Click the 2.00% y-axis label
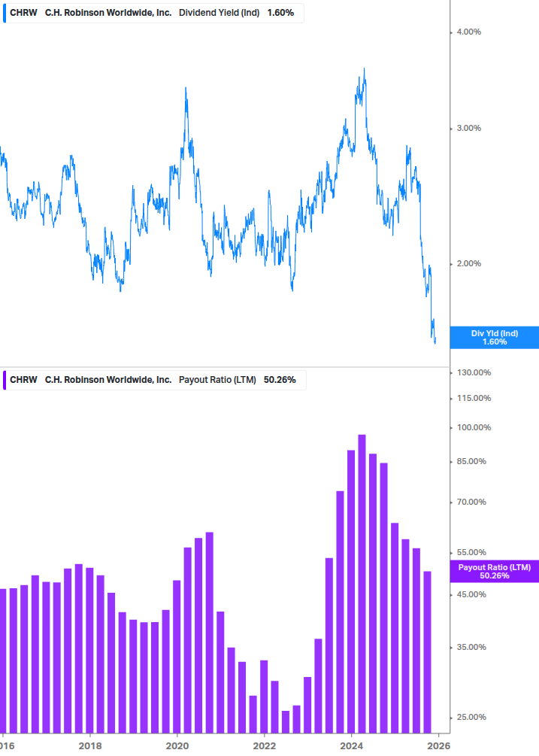 point(468,264)
